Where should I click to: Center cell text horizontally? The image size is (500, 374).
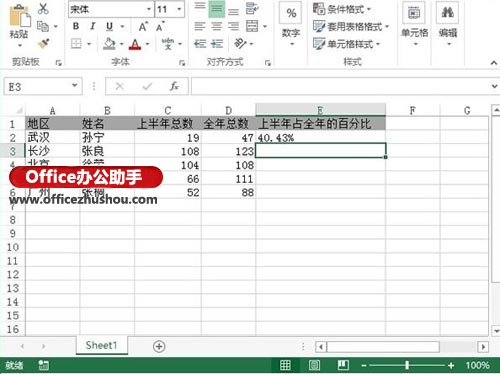pos(217,26)
